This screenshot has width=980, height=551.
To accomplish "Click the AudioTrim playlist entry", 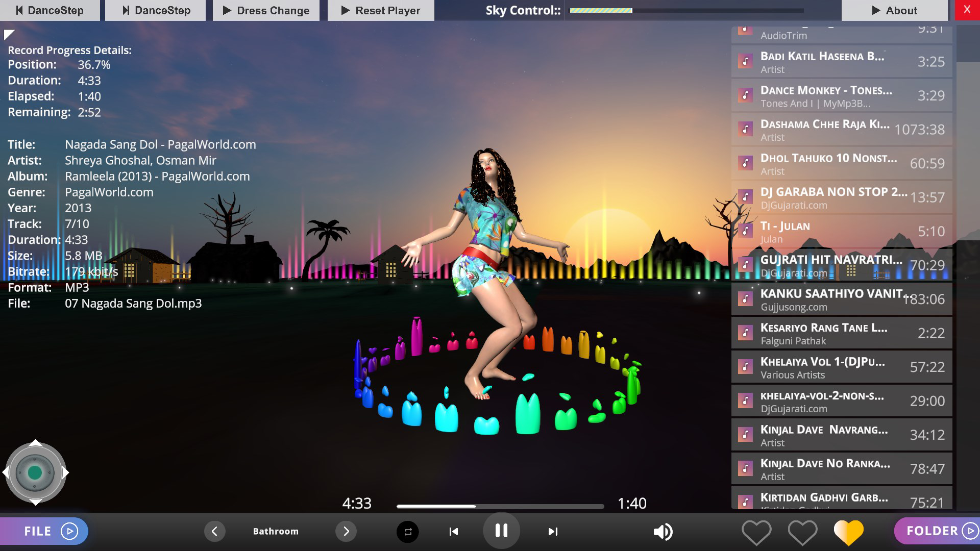I will tap(842, 35).
